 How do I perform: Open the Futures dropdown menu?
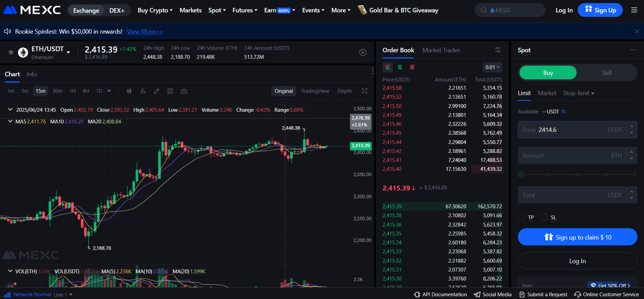245,10
